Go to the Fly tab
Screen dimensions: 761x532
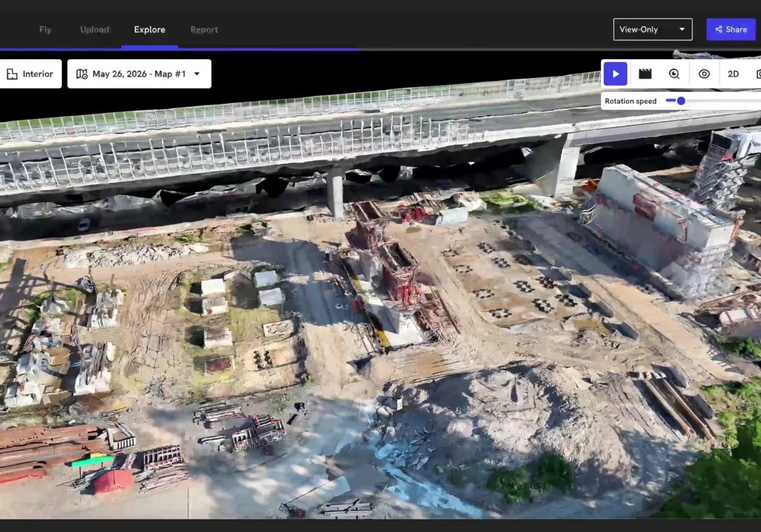[x=45, y=30]
